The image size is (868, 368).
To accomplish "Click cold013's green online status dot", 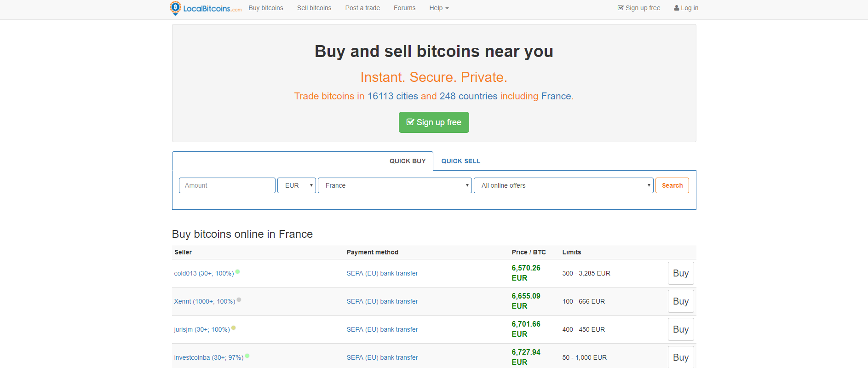I will pos(238,272).
